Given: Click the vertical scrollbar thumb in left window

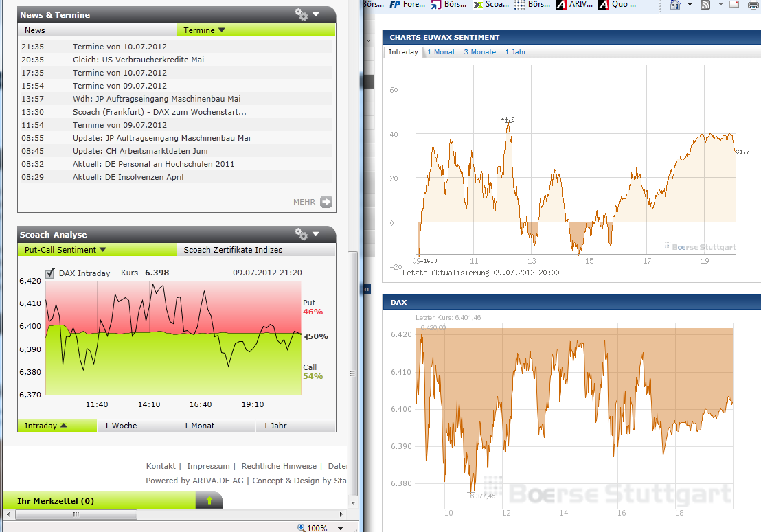Looking at the screenshot, I should [353, 373].
